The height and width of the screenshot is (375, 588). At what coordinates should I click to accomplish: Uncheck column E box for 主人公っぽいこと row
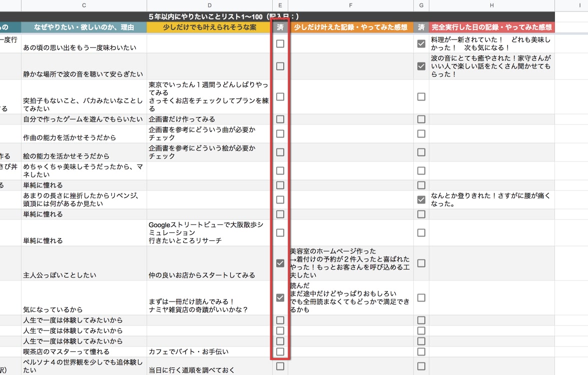coord(280,263)
